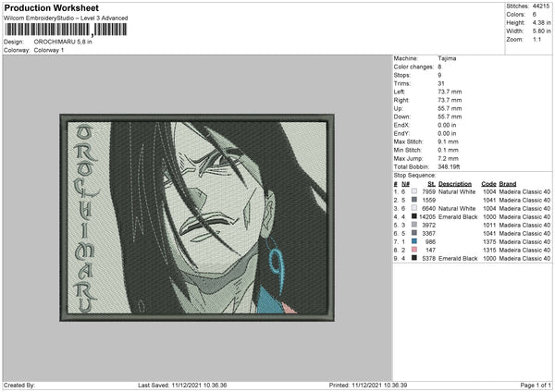Select the Natural White swatch in stop row 1

413,191
